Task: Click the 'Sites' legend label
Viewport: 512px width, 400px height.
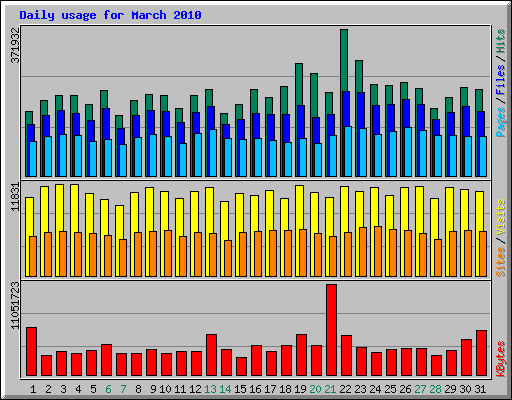Action: 501,262
